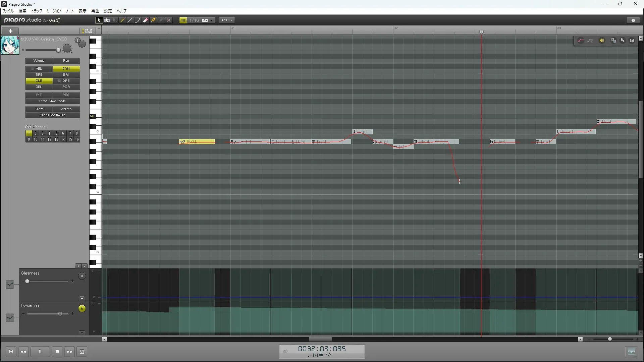The width and height of the screenshot is (644, 362).
Task: Select the arrow pointer tool
Action: coord(99,20)
